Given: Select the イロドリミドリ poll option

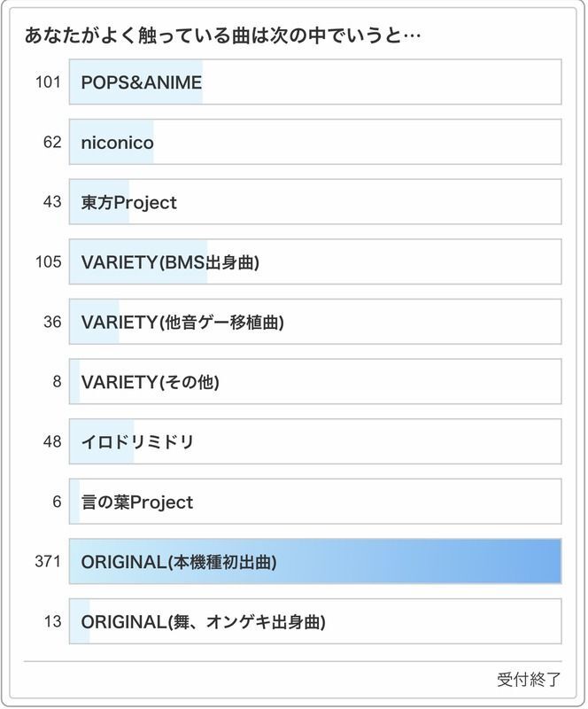Looking at the screenshot, I should pyautogui.click(x=315, y=441).
